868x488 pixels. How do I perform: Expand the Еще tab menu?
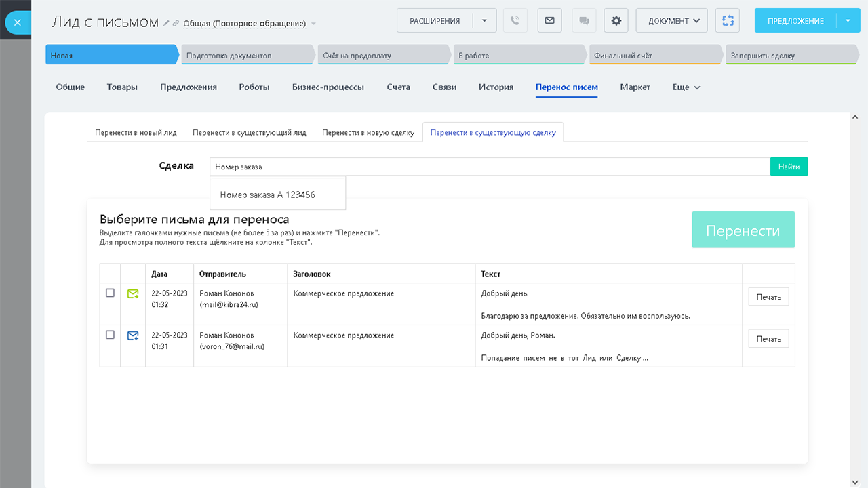[x=686, y=87]
